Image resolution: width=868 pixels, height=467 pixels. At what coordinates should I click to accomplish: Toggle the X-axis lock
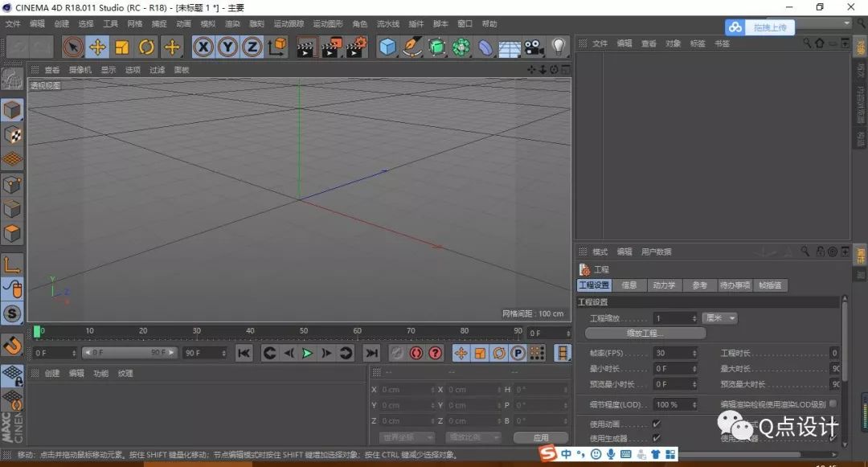(x=203, y=47)
